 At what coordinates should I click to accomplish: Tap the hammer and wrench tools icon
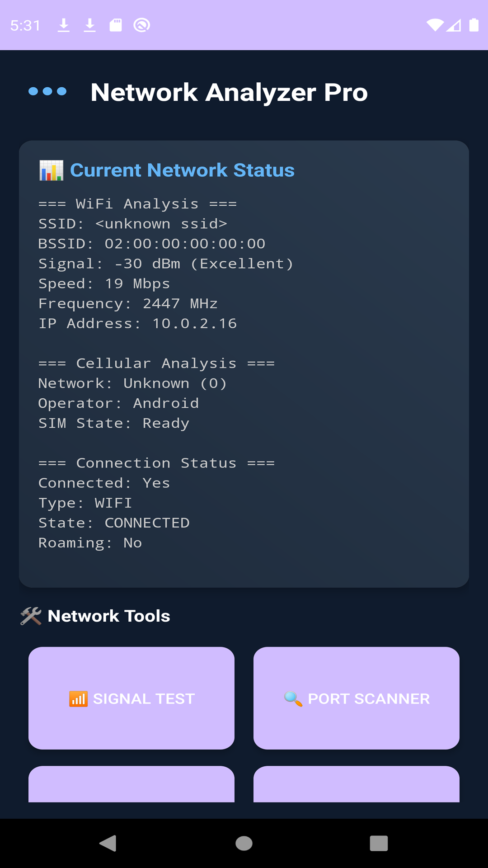pos(31,616)
